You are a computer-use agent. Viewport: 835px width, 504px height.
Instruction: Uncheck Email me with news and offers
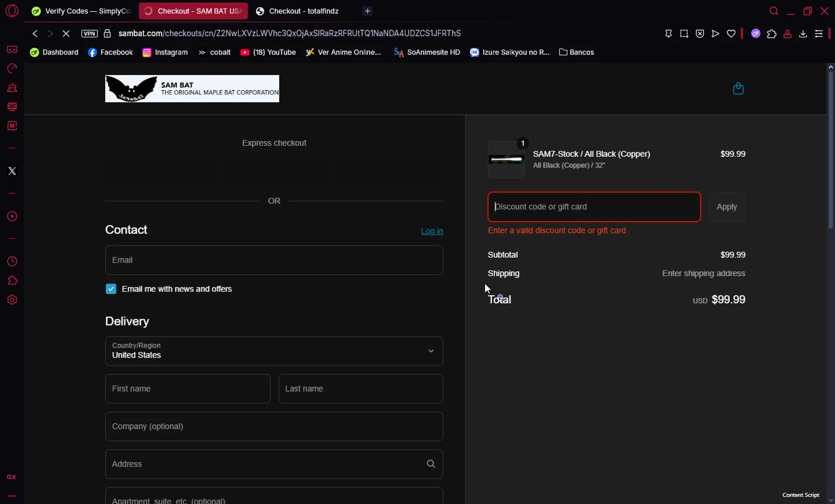coord(111,289)
